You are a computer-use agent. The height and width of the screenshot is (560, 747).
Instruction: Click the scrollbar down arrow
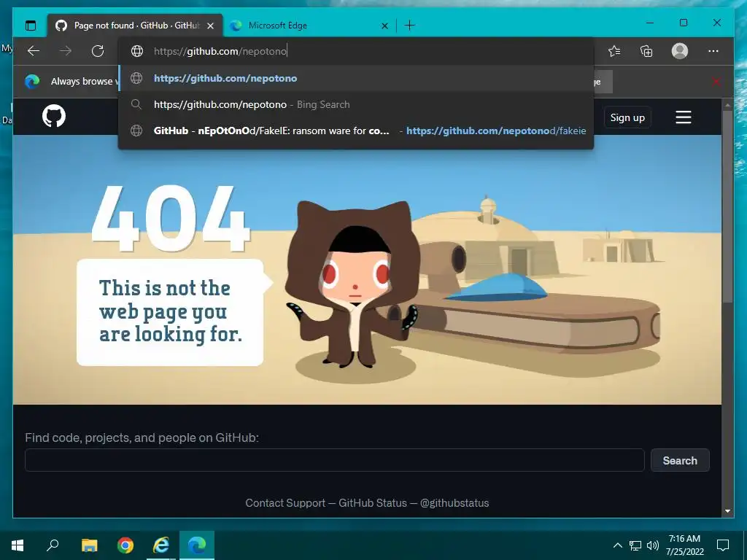coord(727,511)
